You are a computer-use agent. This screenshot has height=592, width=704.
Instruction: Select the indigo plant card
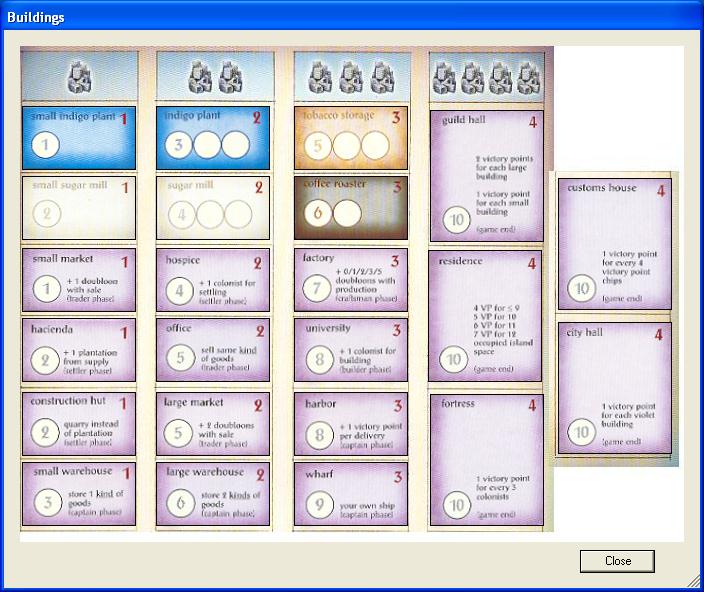coord(213,138)
